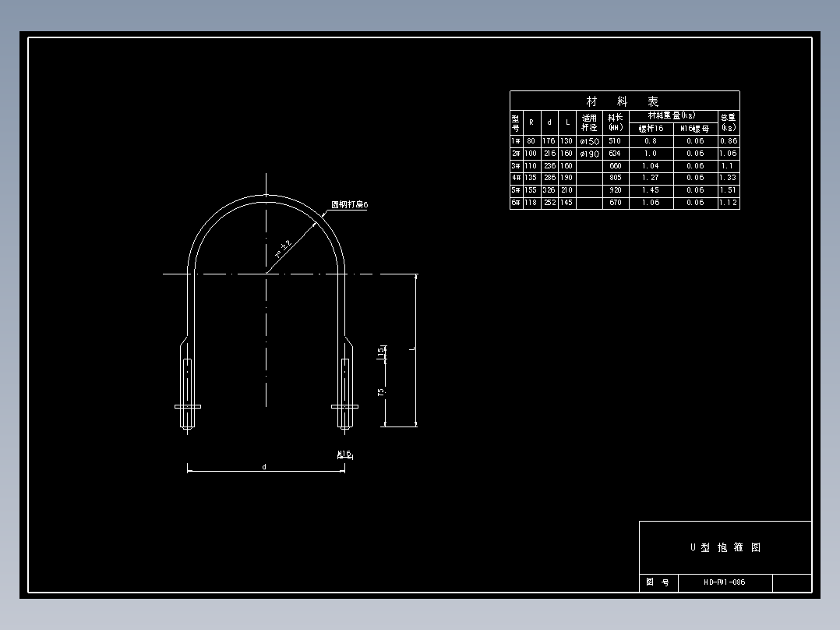
Task: Select the R value 100 in row 2#
Action: point(531,154)
